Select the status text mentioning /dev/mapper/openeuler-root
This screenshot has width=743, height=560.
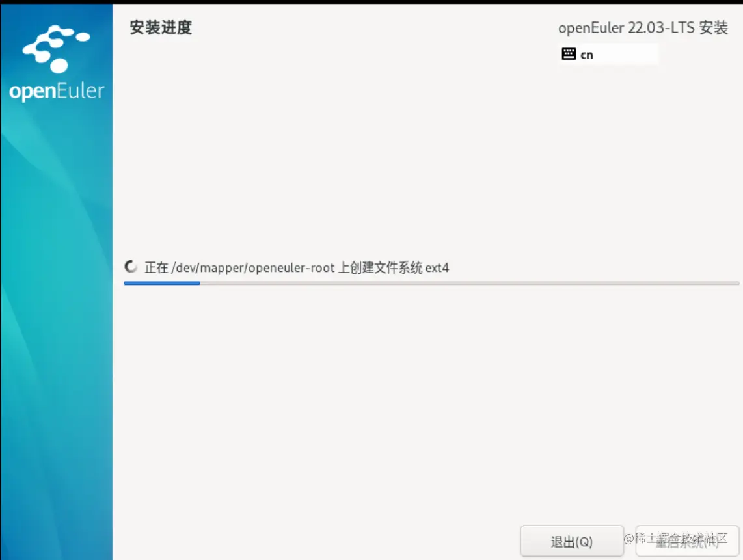pyautogui.click(x=297, y=268)
